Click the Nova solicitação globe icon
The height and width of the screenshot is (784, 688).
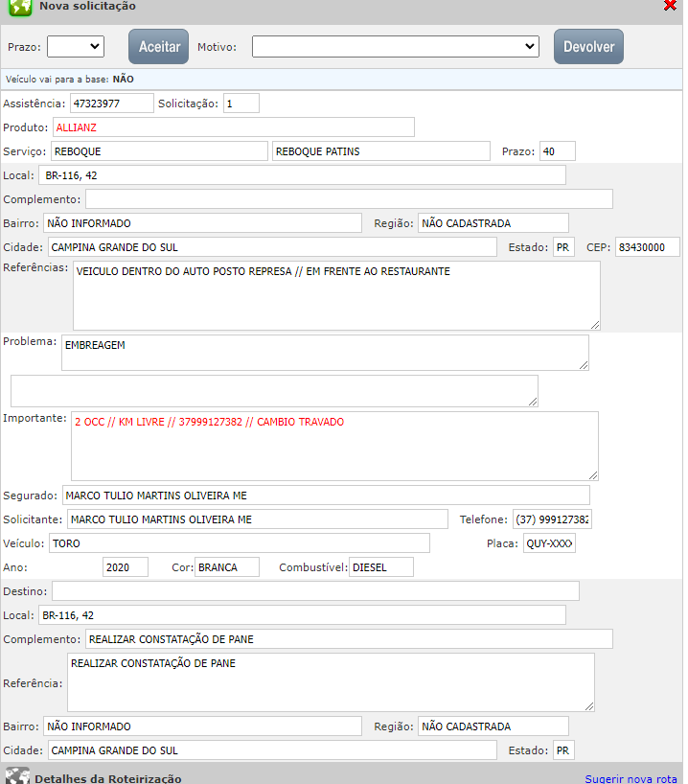19,7
